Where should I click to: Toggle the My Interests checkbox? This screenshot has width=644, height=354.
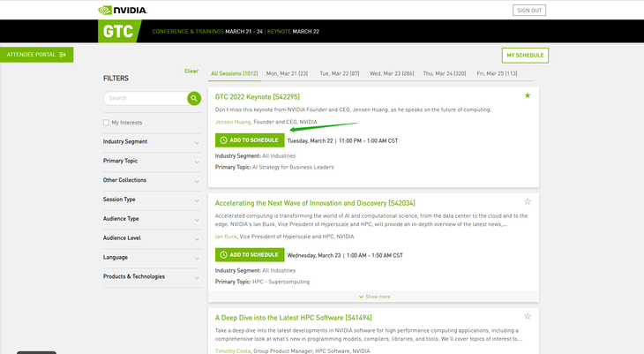tap(106, 123)
